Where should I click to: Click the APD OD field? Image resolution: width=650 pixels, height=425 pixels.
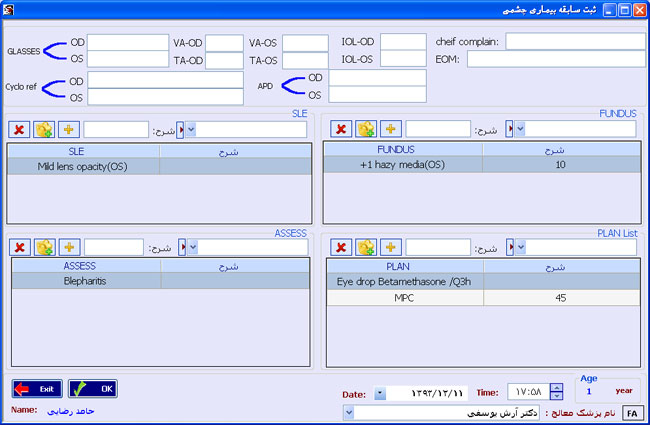378,78
